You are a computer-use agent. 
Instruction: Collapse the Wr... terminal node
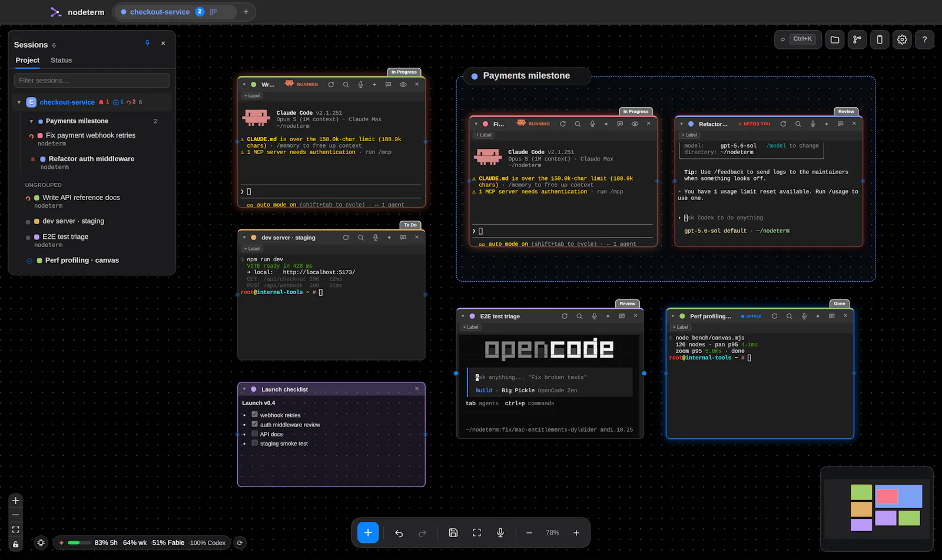pyautogui.click(x=244, y=84)
